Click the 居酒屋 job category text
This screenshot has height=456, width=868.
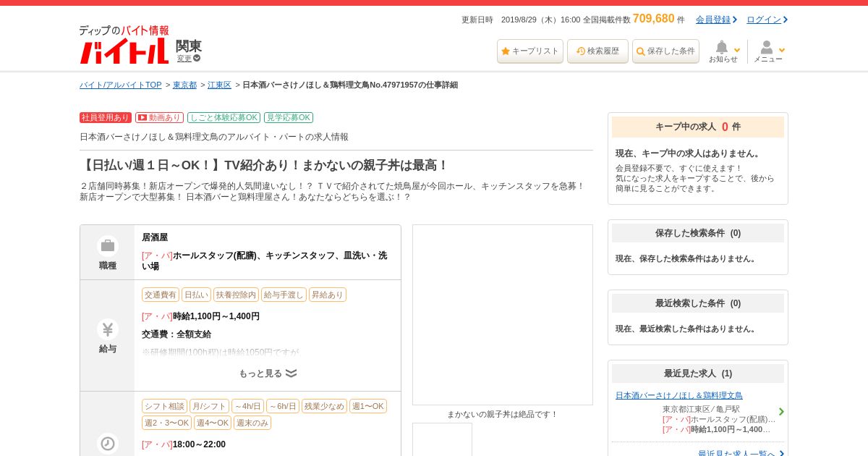(x=155, y=237)
